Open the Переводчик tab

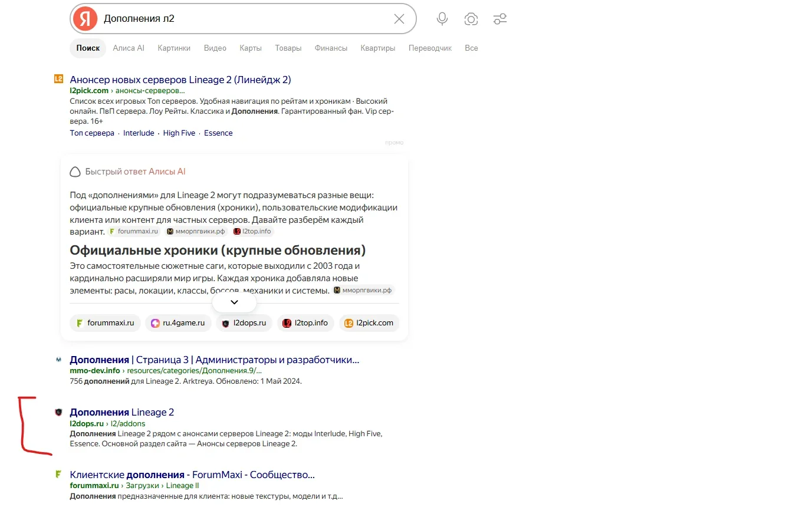point(430,48)
